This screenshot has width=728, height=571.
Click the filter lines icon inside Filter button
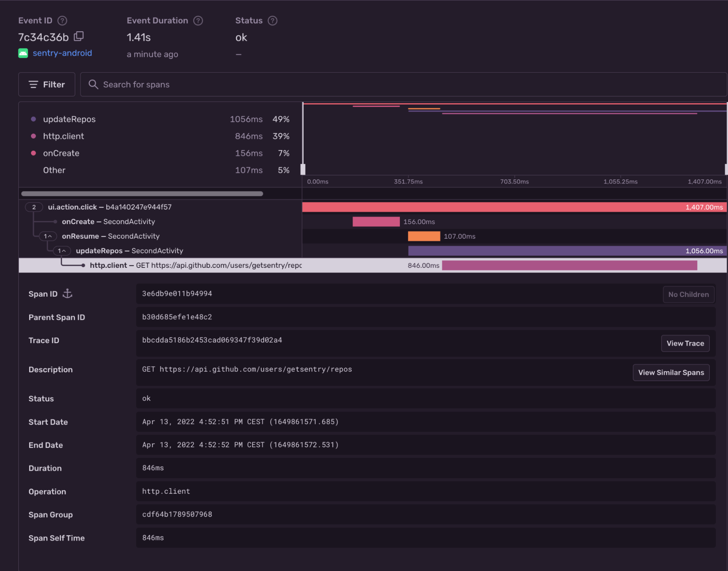[33, 84]
